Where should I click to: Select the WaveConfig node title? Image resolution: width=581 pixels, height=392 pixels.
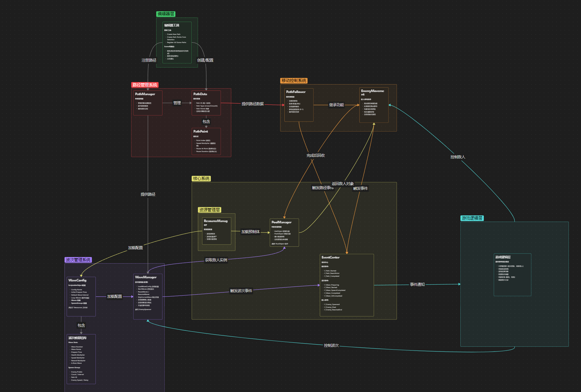(x=77, y=280)
